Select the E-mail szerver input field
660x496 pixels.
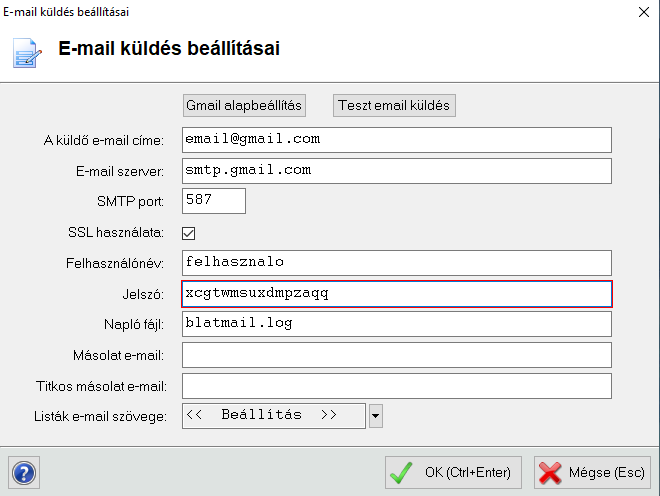tap(396, 171)
